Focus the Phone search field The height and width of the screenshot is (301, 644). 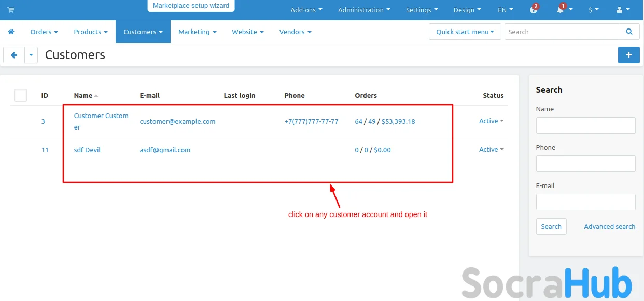pos(585,164)
